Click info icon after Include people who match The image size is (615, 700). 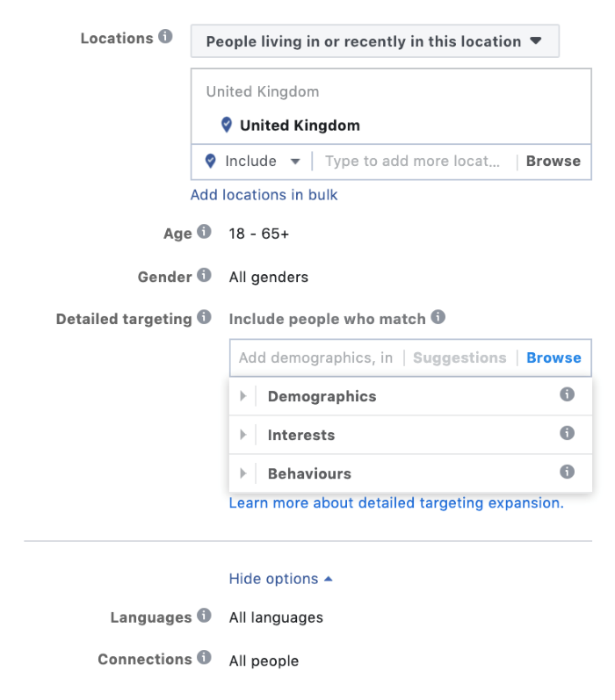[438, 317]
